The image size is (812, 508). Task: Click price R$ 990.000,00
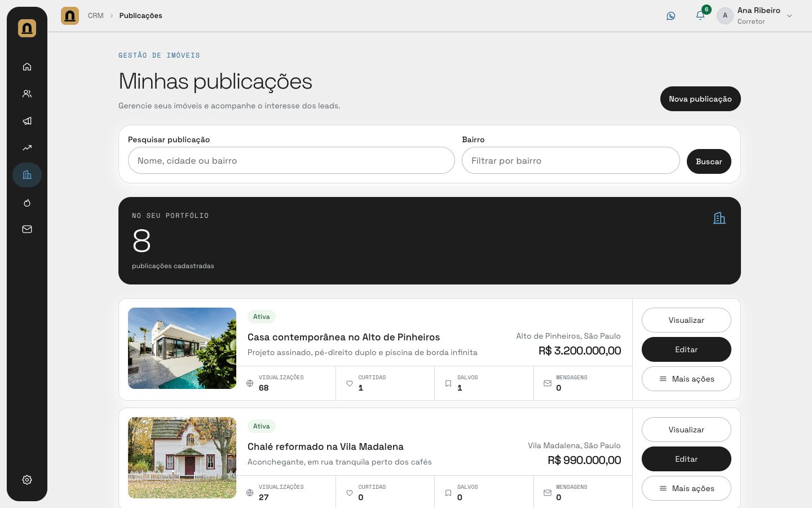[584, 460]
